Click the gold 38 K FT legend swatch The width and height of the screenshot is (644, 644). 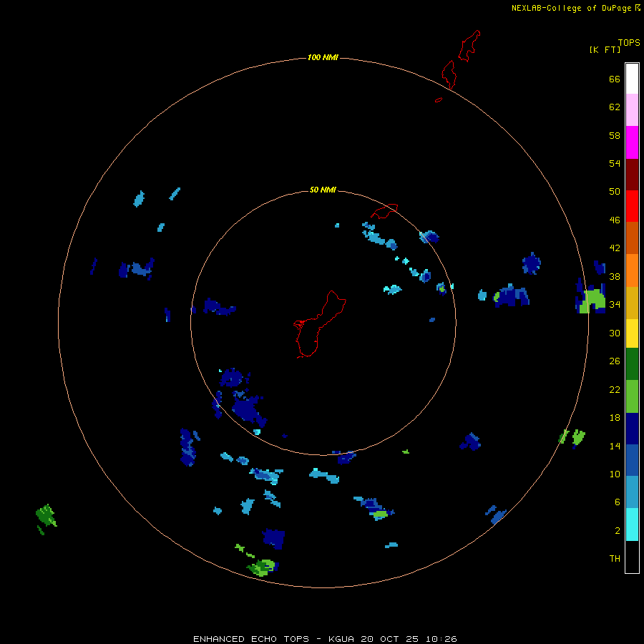632,303
